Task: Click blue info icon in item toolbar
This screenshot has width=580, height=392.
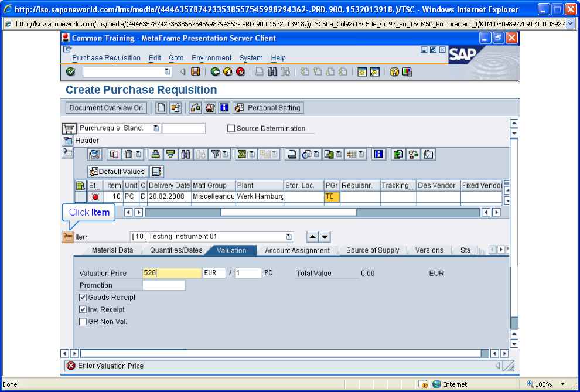Action: click(x=378, y=154)
